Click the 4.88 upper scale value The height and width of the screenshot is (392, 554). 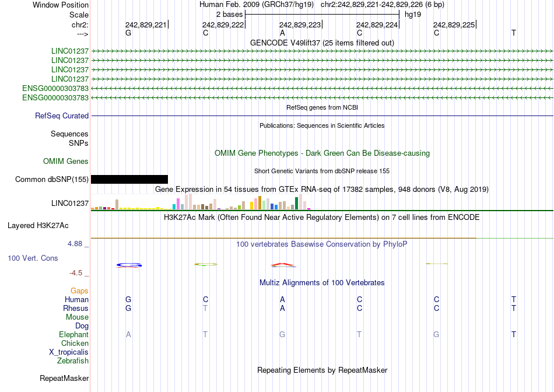click(x=75, y=244)
